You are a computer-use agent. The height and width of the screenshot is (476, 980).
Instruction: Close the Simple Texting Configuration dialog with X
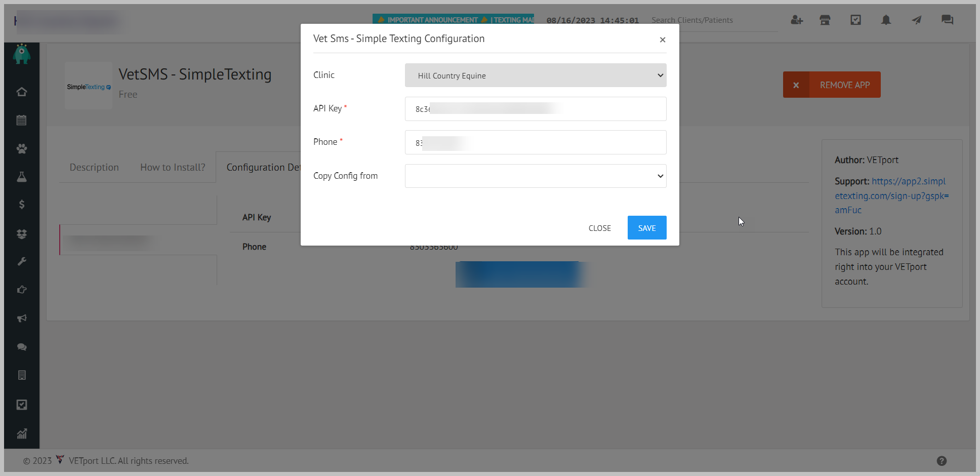(x=662, y=39)
